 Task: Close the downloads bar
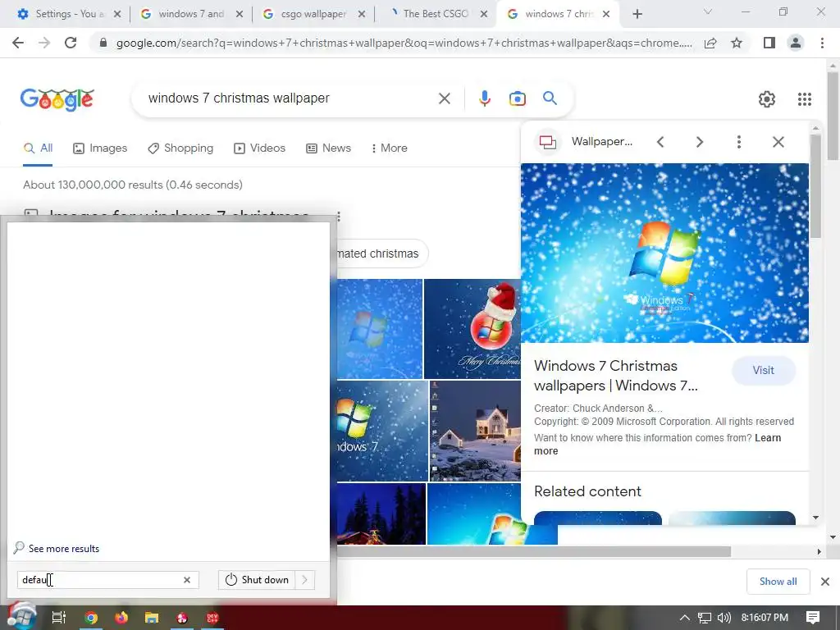click(x=825, y=582)
